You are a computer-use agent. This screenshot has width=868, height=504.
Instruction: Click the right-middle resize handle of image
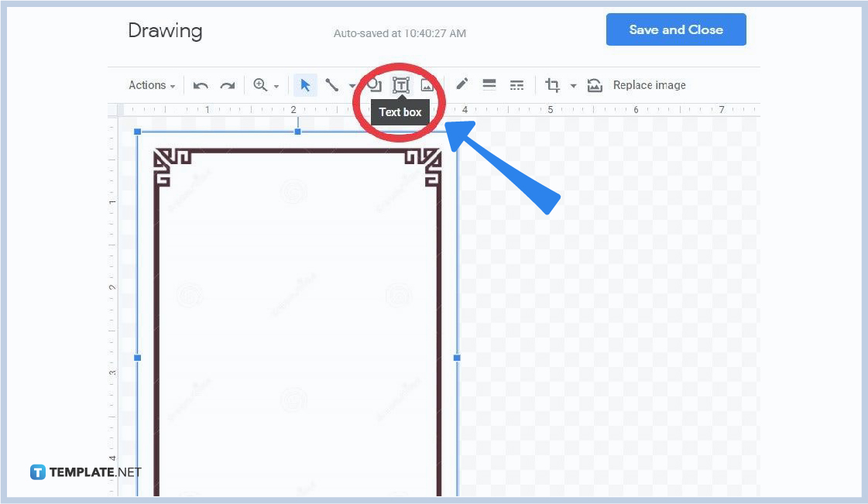[457, 358]
